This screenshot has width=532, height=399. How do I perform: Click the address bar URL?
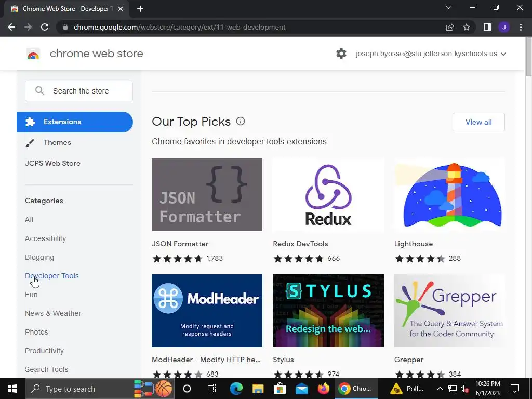(179, 27)
